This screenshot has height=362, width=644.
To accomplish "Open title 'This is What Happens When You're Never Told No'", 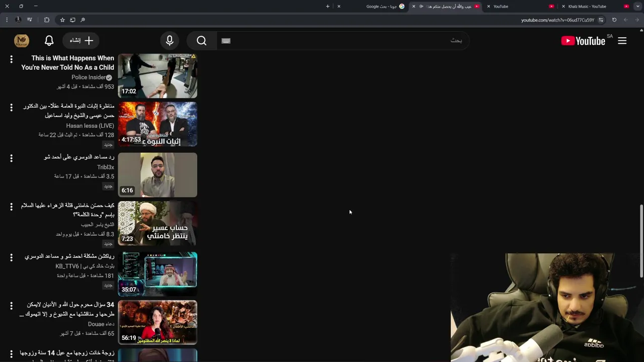I will pyautogui.click(x=68, y=63).
